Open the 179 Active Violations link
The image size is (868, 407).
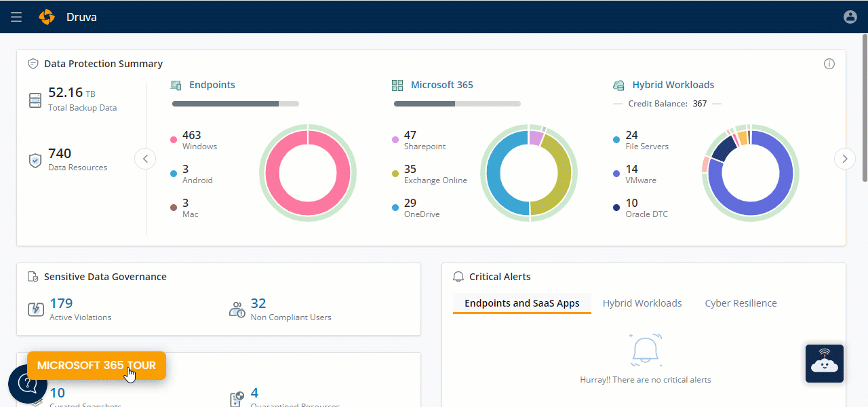pos(61,303)
